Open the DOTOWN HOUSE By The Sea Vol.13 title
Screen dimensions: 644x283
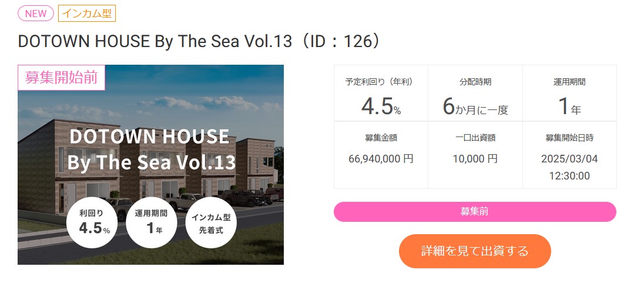click(x=155, y=42)
